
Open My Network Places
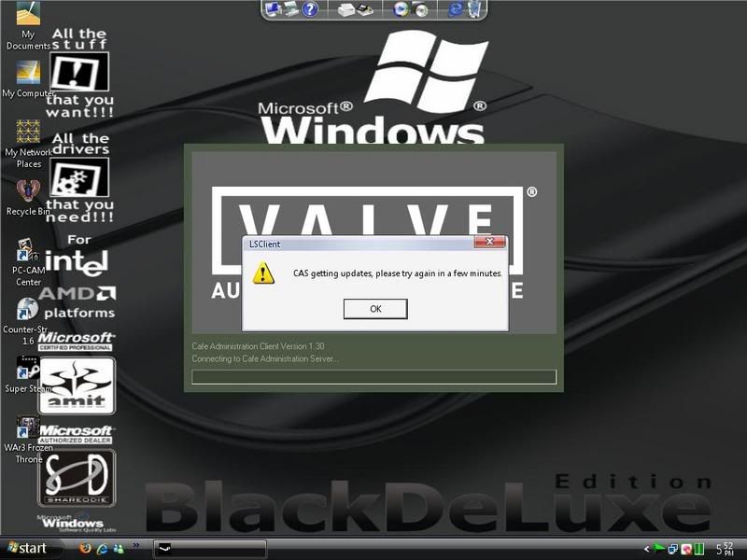coord(28,131)
